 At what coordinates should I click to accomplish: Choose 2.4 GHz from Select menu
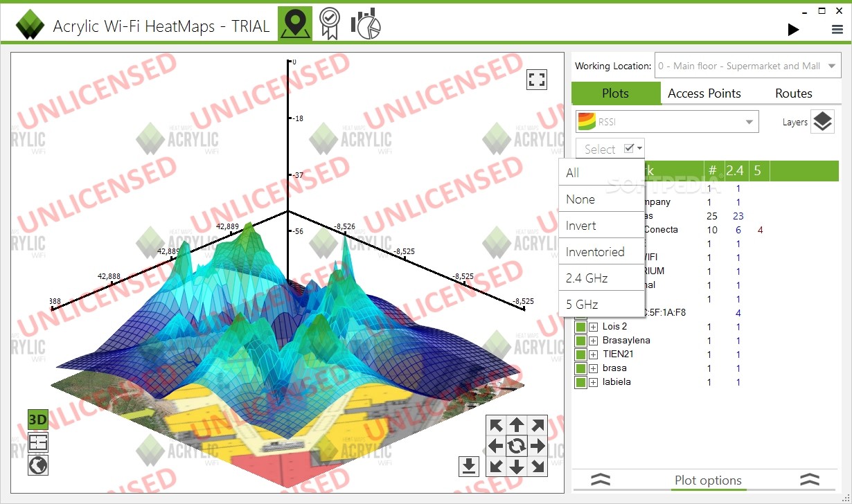601,278
